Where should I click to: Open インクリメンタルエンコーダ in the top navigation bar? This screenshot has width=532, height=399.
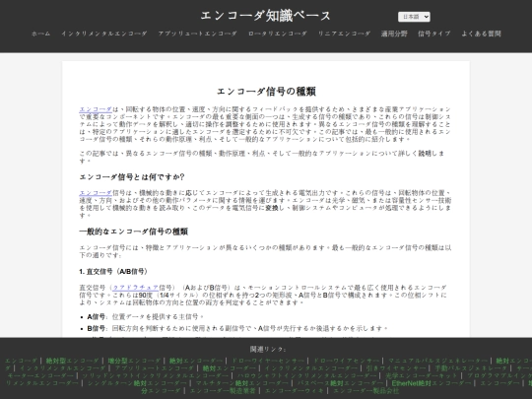[104, 33]
